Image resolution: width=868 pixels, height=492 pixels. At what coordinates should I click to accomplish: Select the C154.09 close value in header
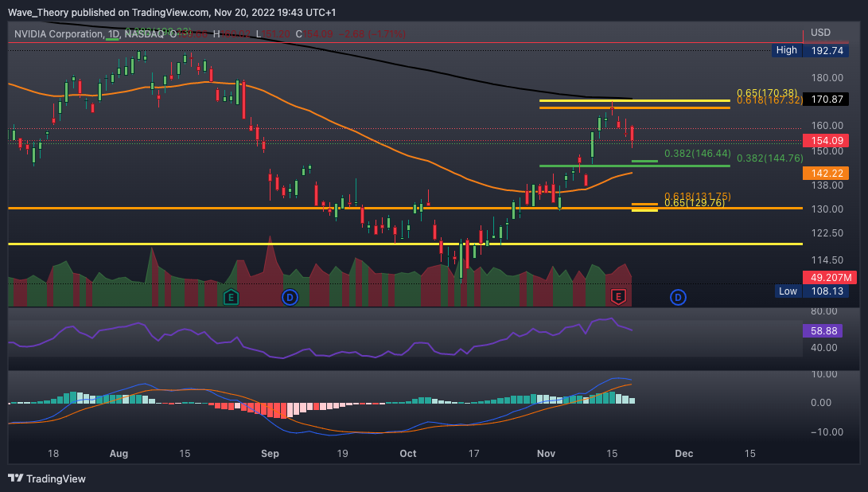(x=314, y=33)
